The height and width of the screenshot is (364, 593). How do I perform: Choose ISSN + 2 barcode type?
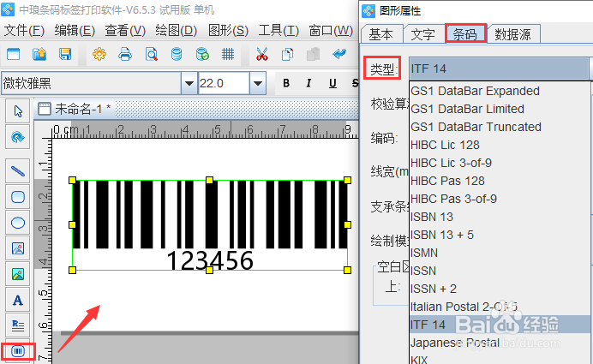tap(500, 289)
